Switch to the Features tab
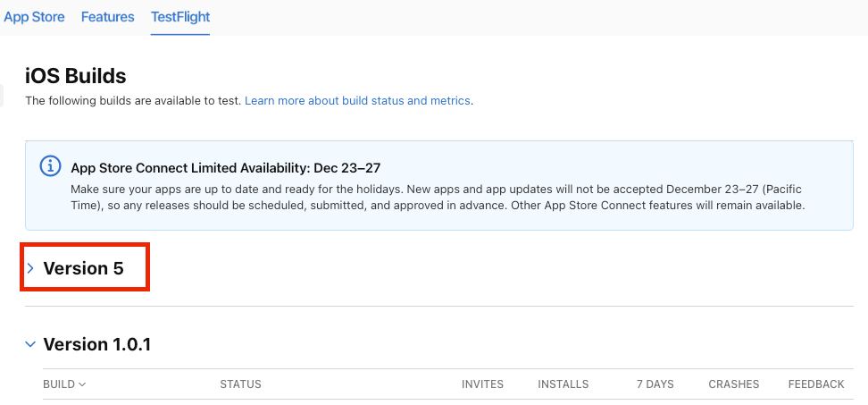 (107, 17)
